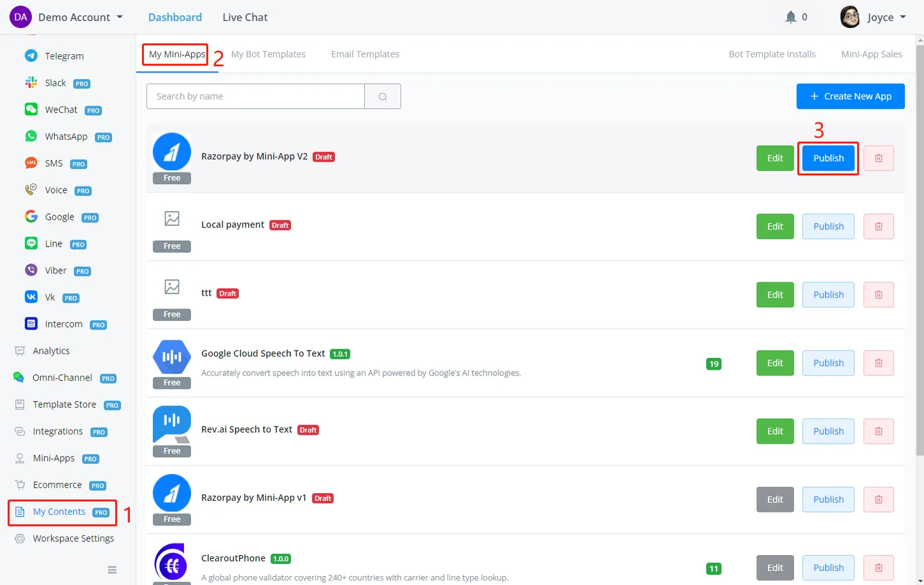
Task: Click the Omni-Channel sidebar icon
Action: click(x=19, y=377)
